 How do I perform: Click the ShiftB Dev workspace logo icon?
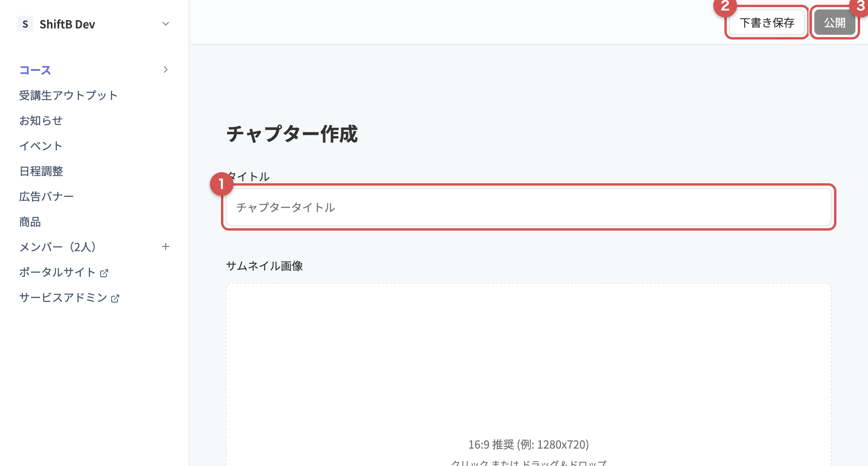click(25, 24)
